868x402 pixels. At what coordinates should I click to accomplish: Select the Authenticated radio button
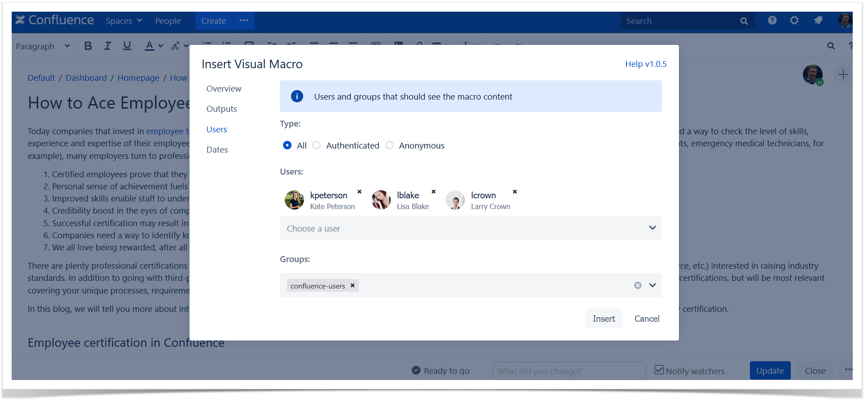click(317, 145)
